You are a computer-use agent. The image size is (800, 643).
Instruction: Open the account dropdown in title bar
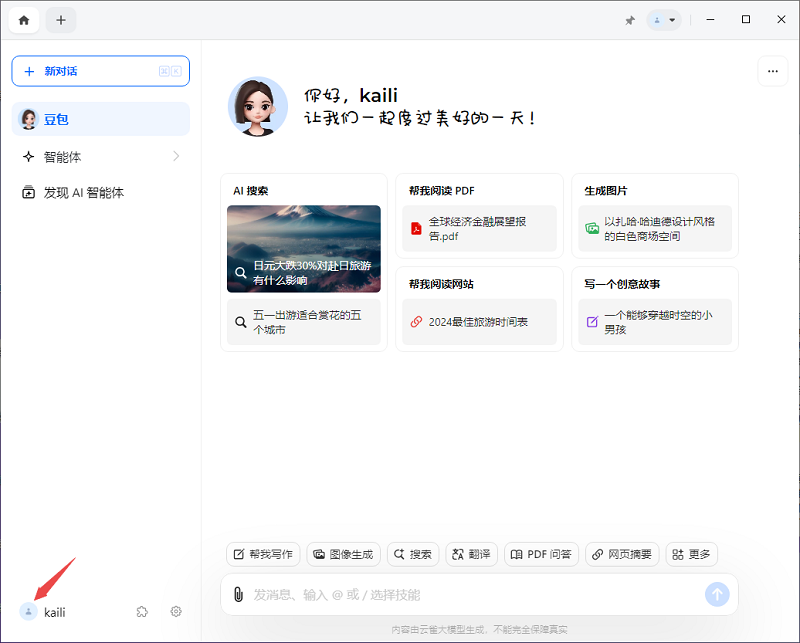pyautogui.click(x=663, y=19)
